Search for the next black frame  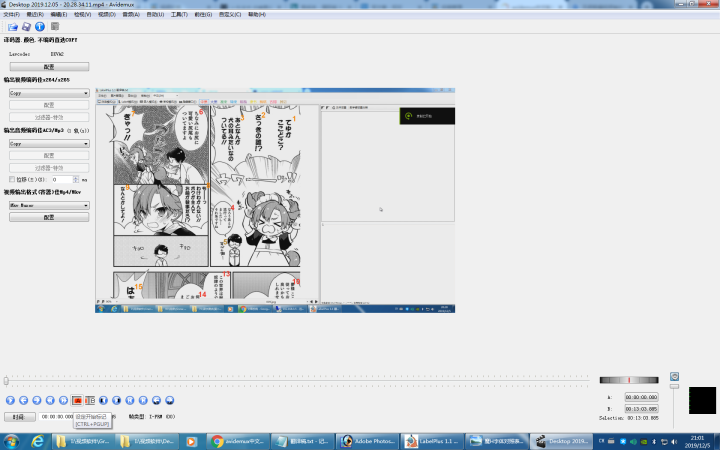117,400
